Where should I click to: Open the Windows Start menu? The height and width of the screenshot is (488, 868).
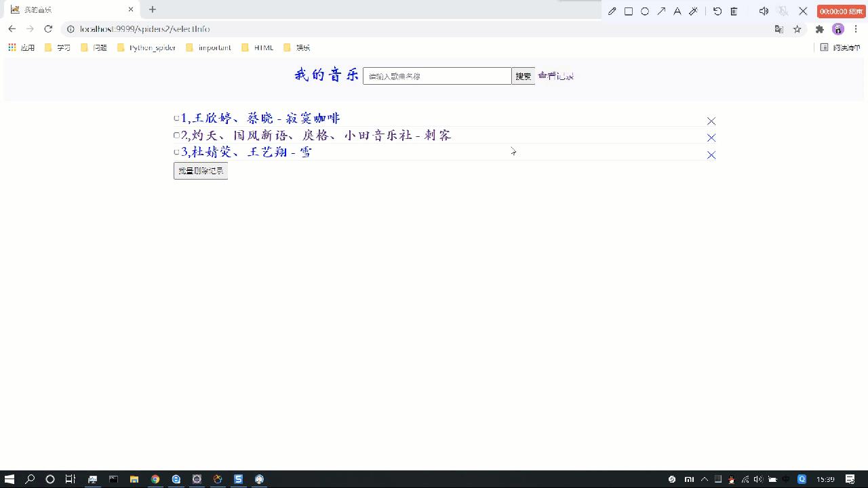9,479
